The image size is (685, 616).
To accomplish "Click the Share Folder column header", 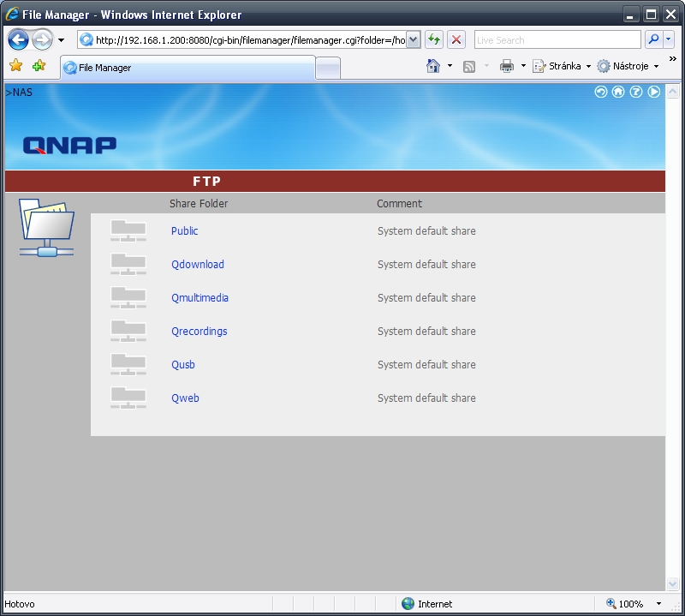I will [x=199, y=204].
